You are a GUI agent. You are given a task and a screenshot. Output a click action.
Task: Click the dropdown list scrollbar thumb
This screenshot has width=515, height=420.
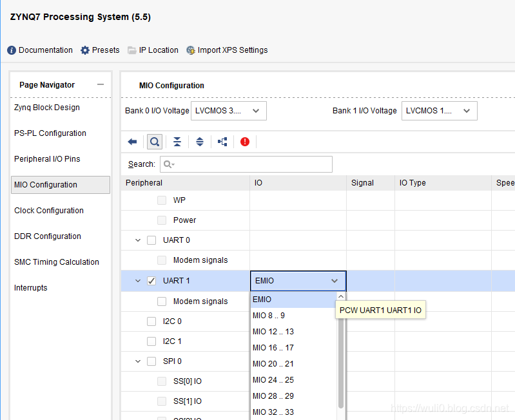(x=341, y=363)
